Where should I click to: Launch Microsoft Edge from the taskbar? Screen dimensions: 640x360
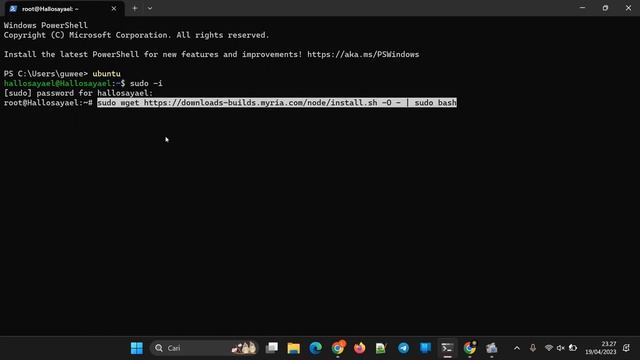click(x=316, y=348)
